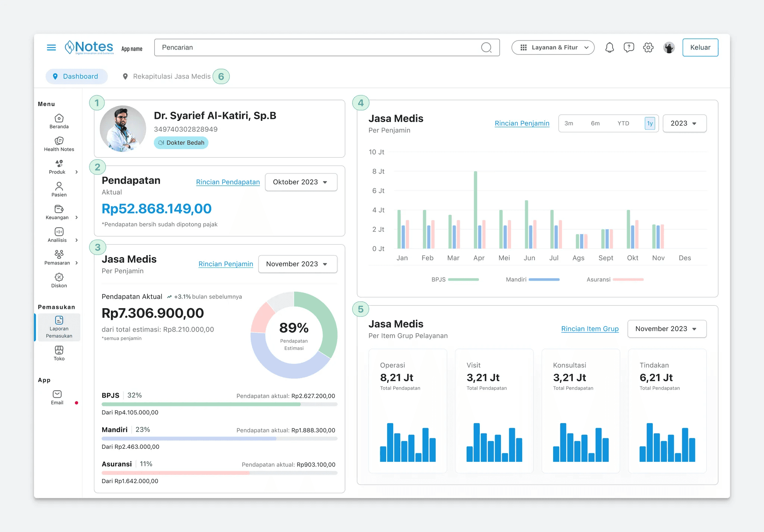Select the 6m time range
764x532 pixels.
pyautogui.click(x=595, y=123)
